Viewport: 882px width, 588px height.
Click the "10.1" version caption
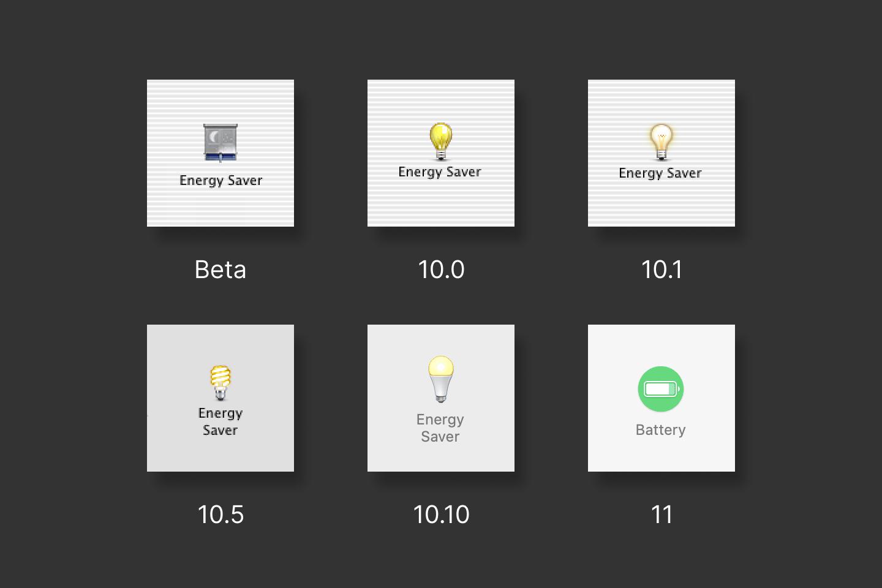pos(661,269)
